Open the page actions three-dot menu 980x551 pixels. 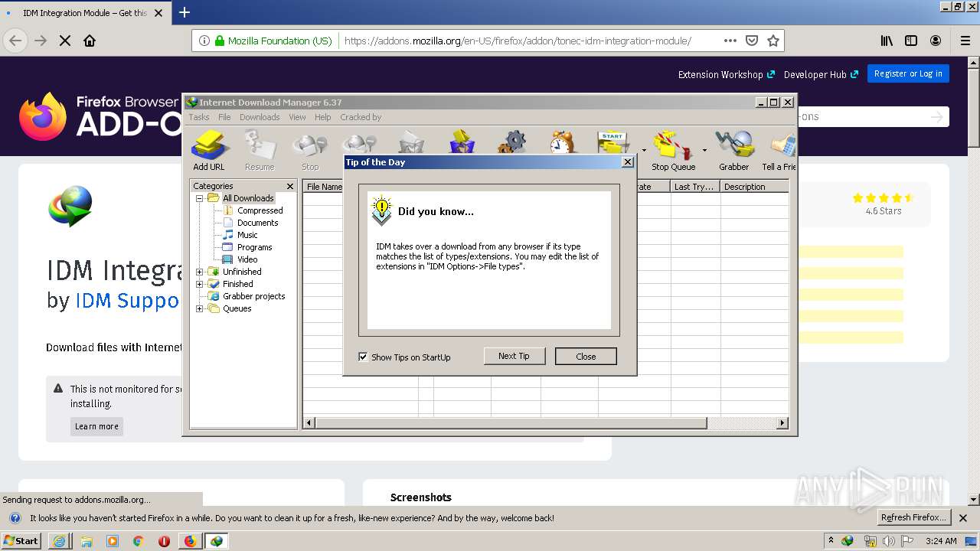click(x=730, y=41)
